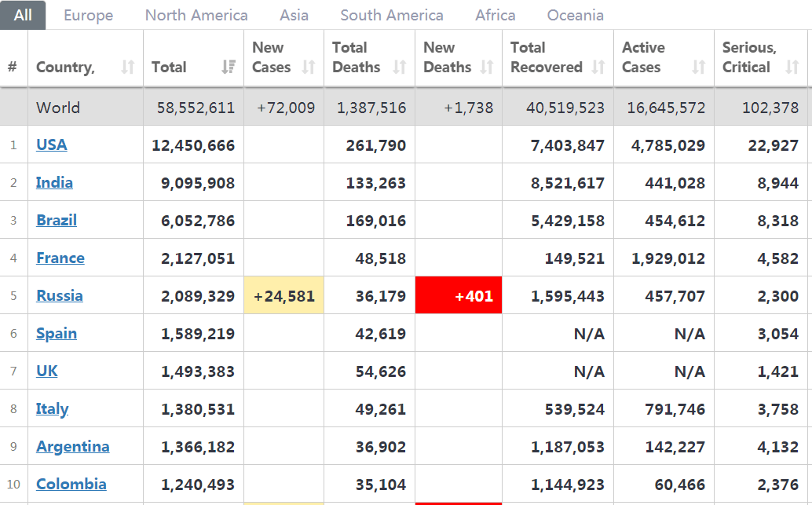
Task: Click UK active cases N/A cell
Action: point(689,372)
